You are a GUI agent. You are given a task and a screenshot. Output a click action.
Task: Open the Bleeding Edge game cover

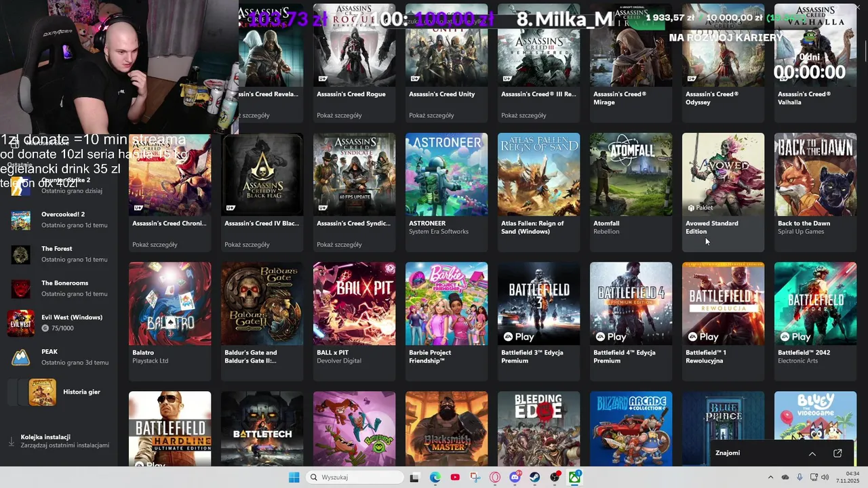click(x=538, y=428)
